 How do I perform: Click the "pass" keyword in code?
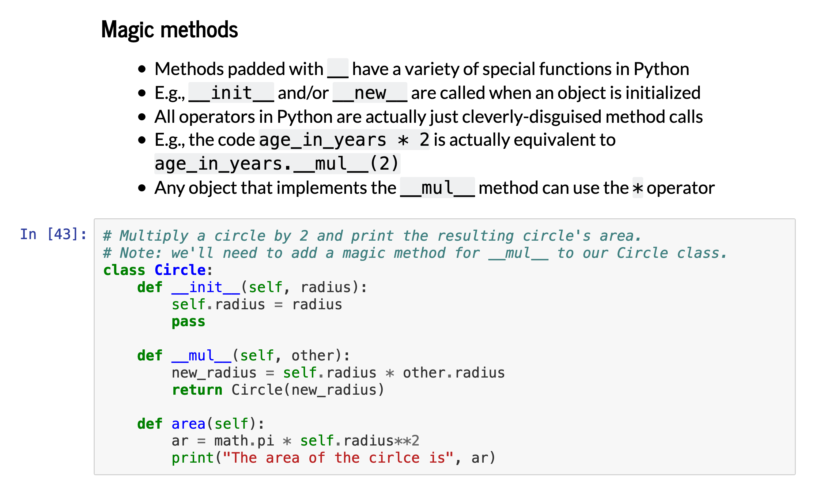(x=188, y=322)
